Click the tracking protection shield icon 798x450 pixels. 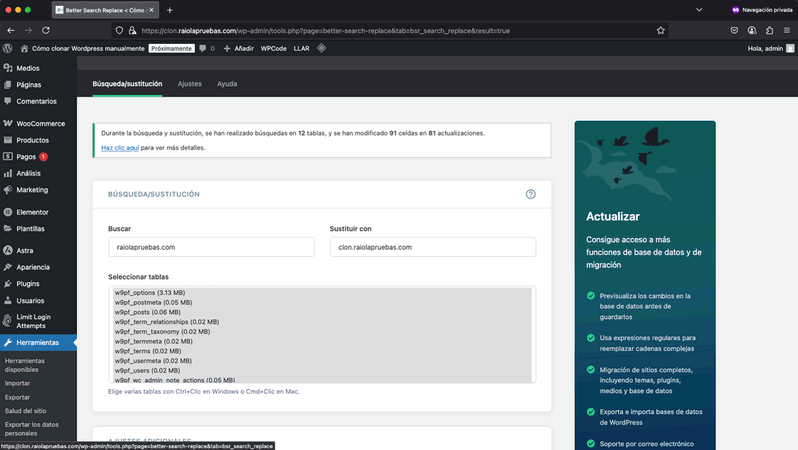119,31
